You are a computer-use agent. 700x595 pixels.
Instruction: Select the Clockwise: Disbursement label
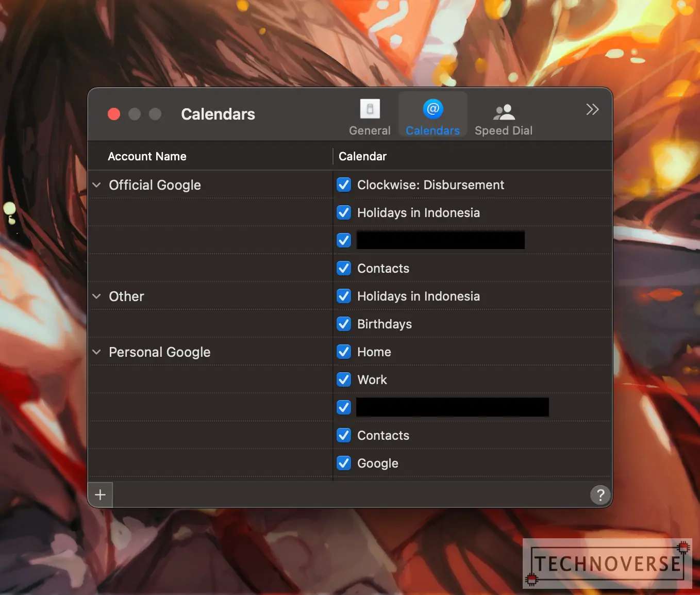(430, 185)
